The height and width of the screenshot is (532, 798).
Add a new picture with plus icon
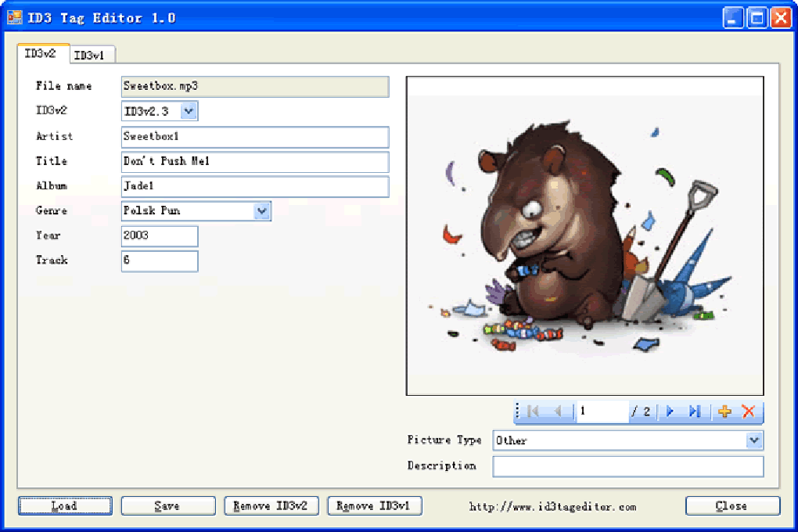click(724, 412)
